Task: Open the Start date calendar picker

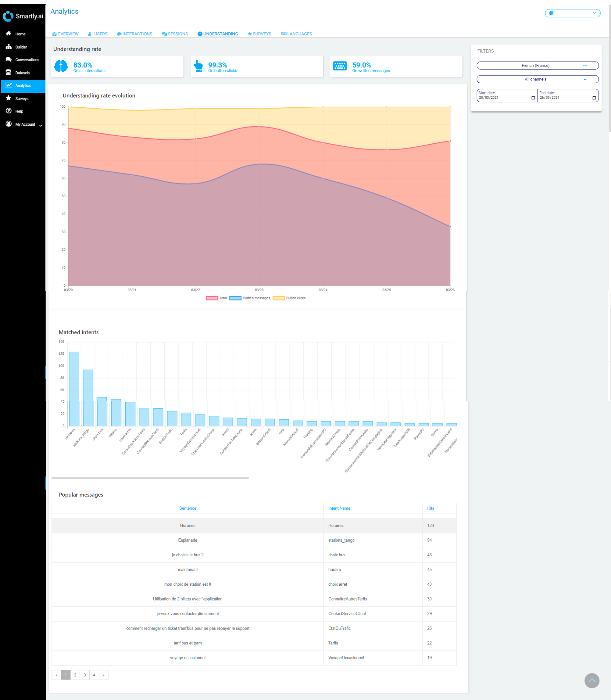Action: [x=533, y=98]
